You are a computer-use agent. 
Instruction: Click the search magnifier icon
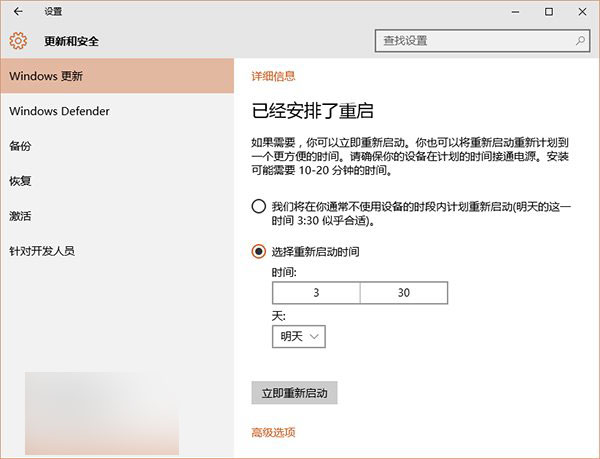[x=581, y=41]
